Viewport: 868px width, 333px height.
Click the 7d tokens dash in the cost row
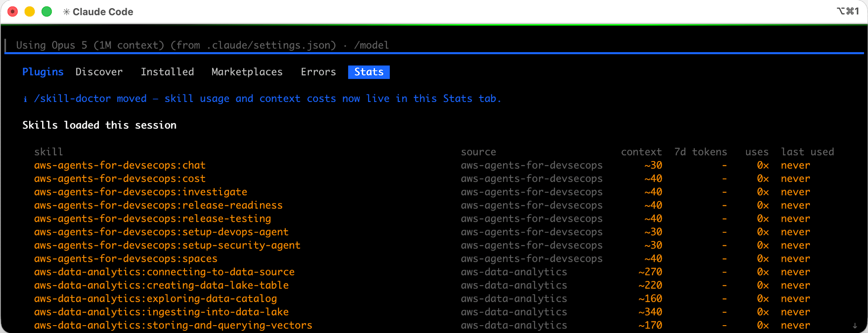tap(724, 179)
